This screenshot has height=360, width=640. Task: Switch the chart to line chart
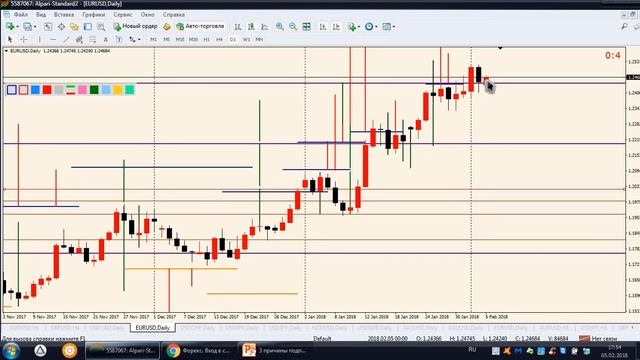[264, 27]
